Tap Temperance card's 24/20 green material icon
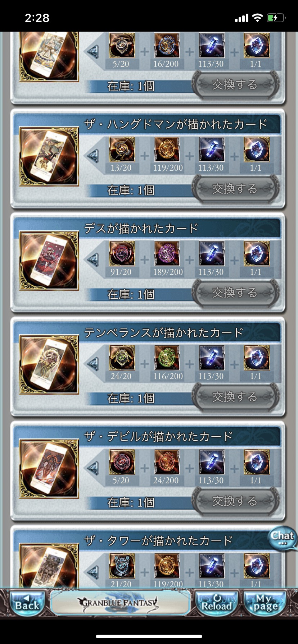The image size is (298, 644). [x=122, y=358]
